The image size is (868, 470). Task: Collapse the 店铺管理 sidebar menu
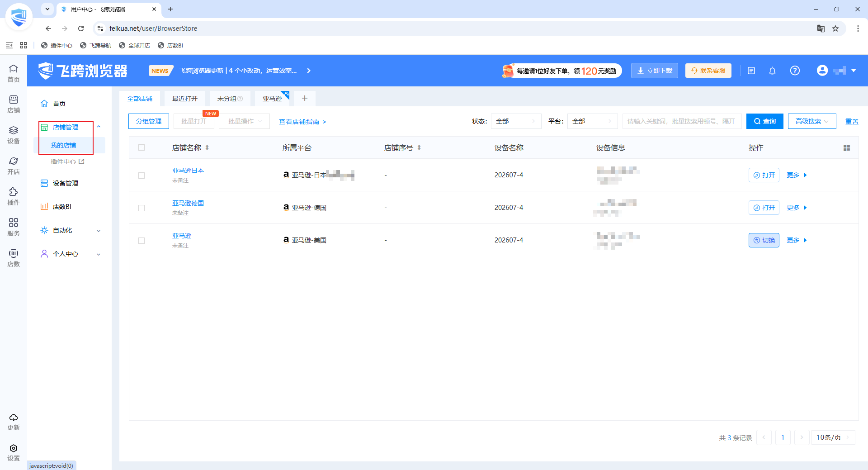(x=99, y=127)
